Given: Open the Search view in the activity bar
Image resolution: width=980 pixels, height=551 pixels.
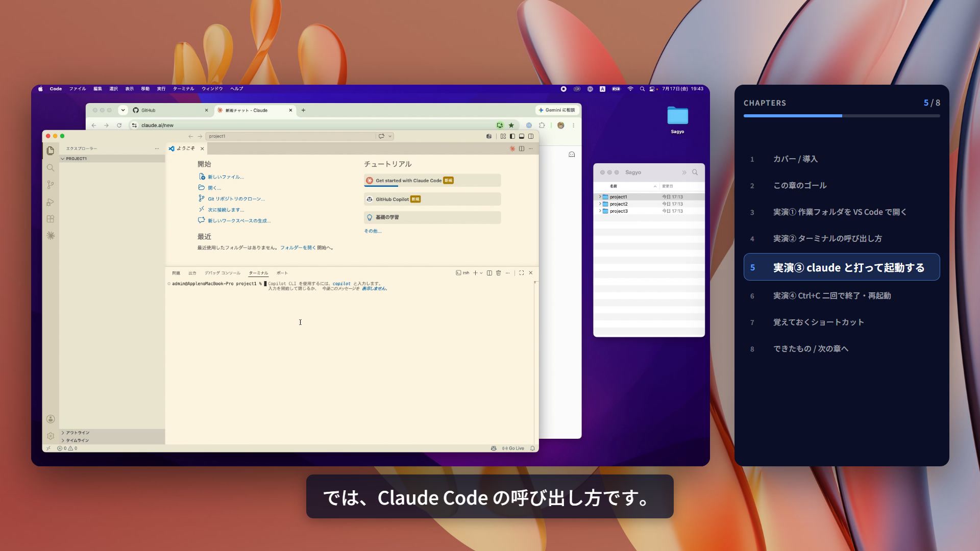Looking at the screenshot, I should coord(50,168).
